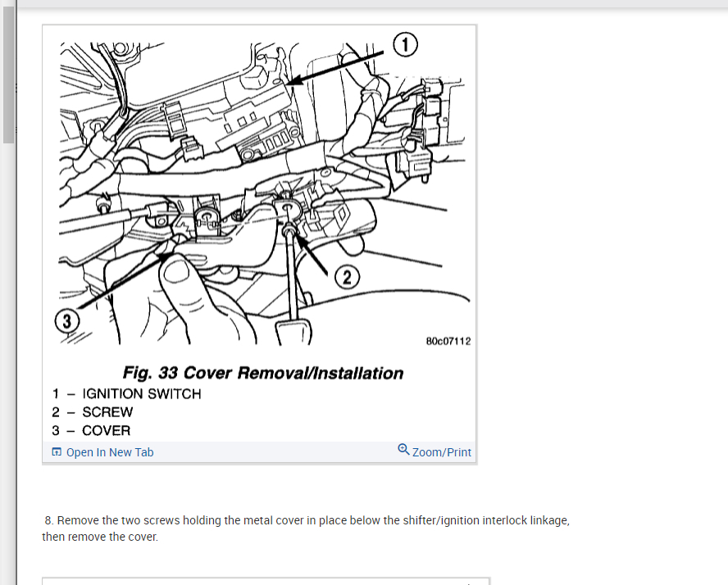Click the caption Fig. 33 Cover Removal/Installation
Image resolution: width=728 pixels, height=585 pixels.
click(x=263, y=373)
